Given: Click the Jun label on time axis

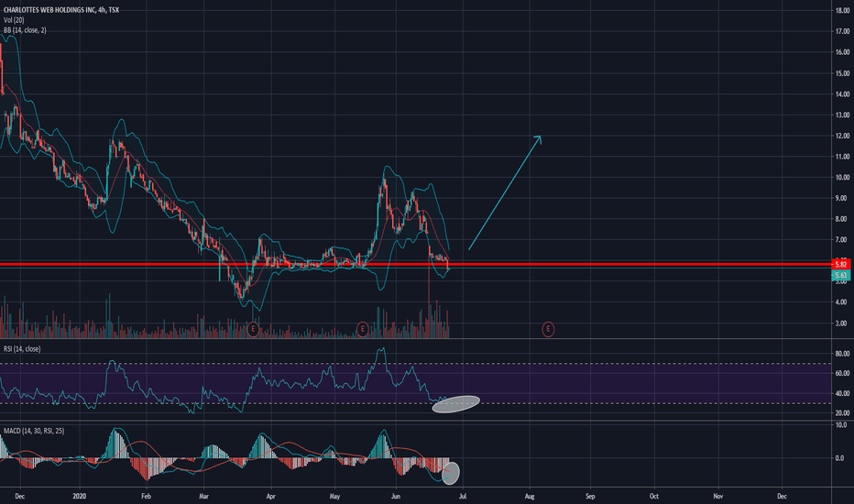Looking at the screenshot, I should pos(396,497).
